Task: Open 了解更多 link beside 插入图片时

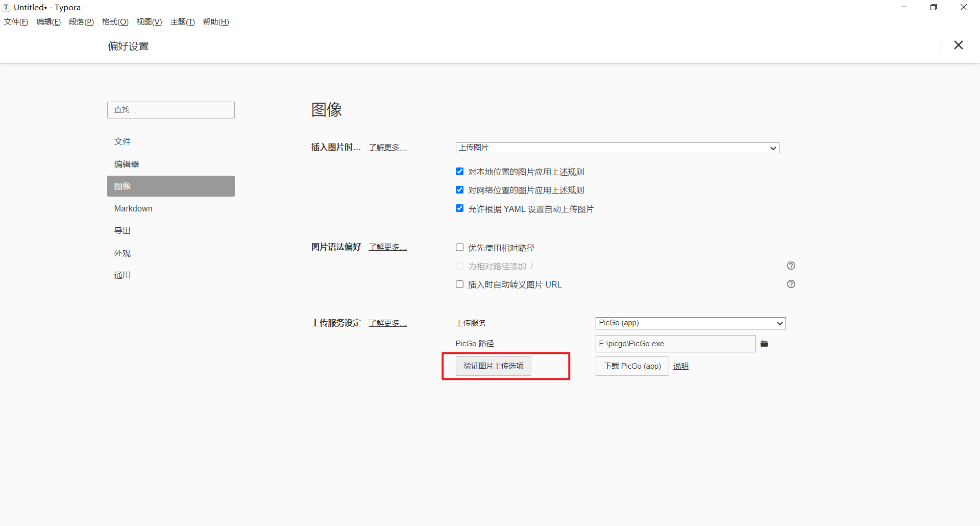Action: click(x=388, y=148)
